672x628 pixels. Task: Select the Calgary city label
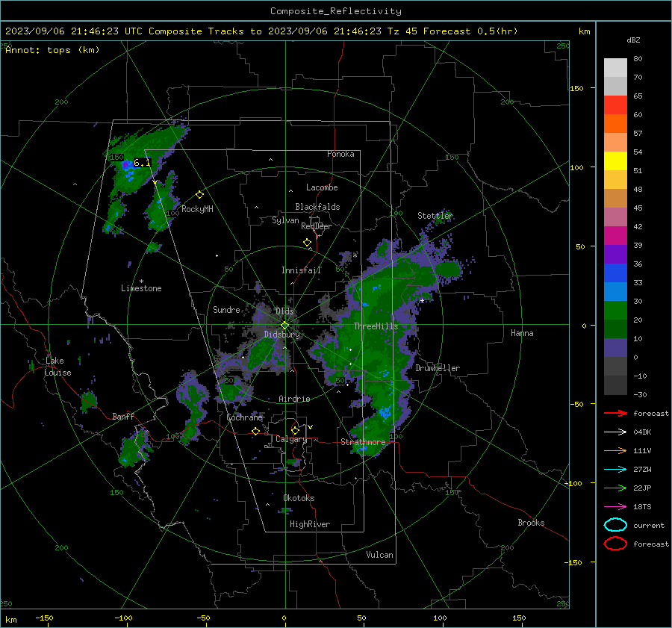tap(291, 439)
